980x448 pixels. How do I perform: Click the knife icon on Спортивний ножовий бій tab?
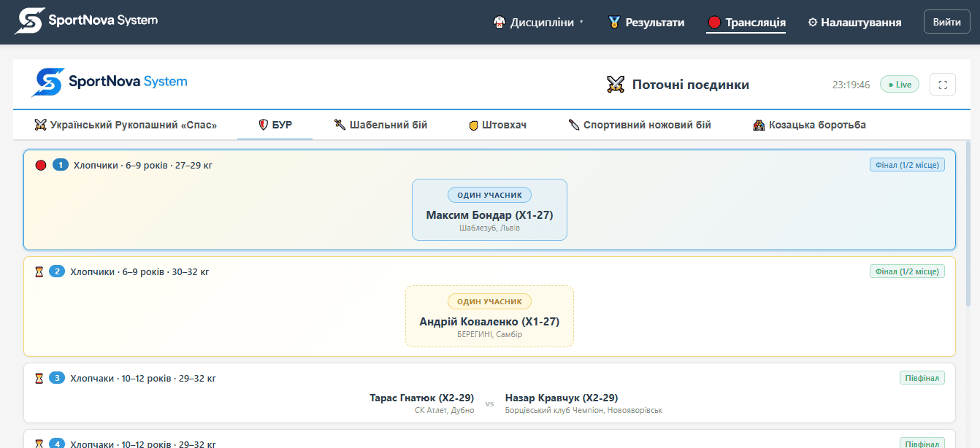click(574, 125)
